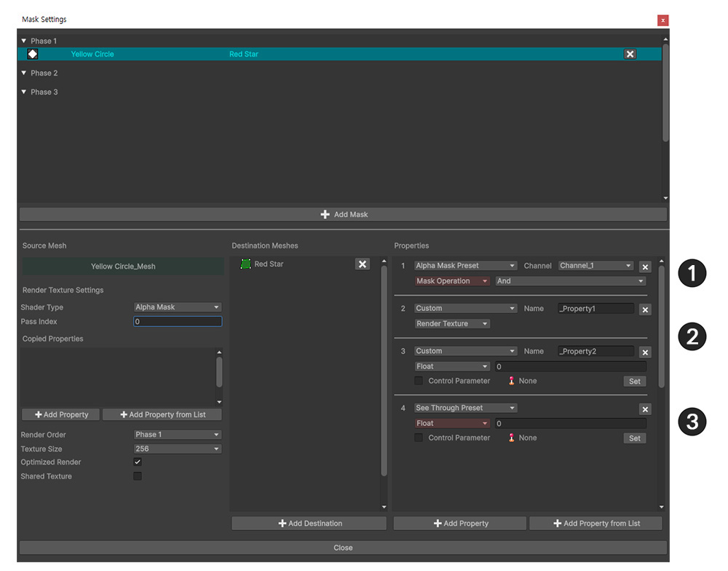Open the Custom dropdown in property 2

point(465,308)
